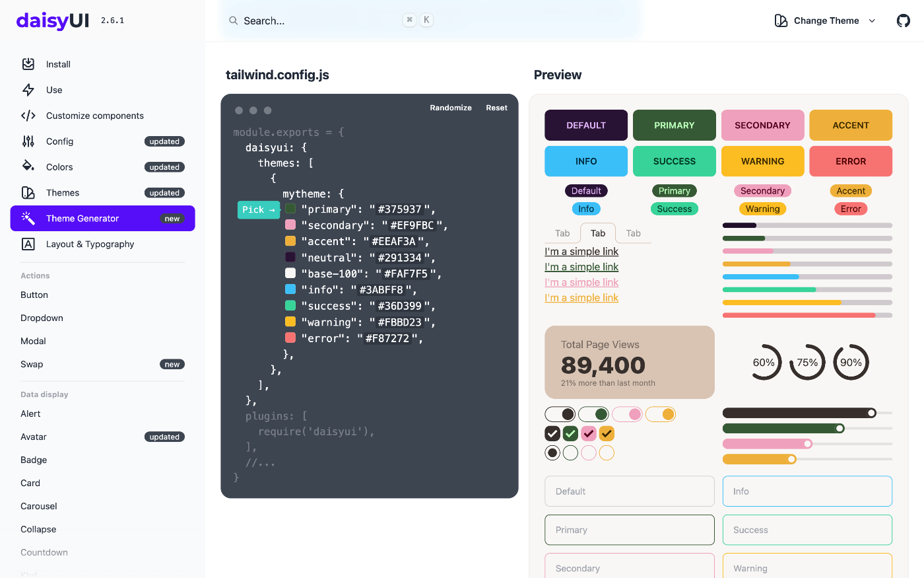Pick the base-100 color swatch

290,273
